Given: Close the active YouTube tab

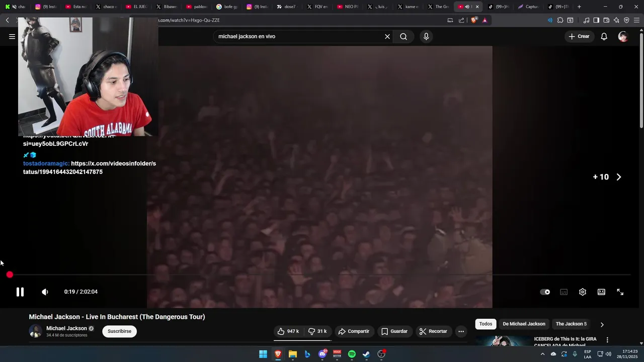Looking at the screenshot, I should tap(477, 7).
